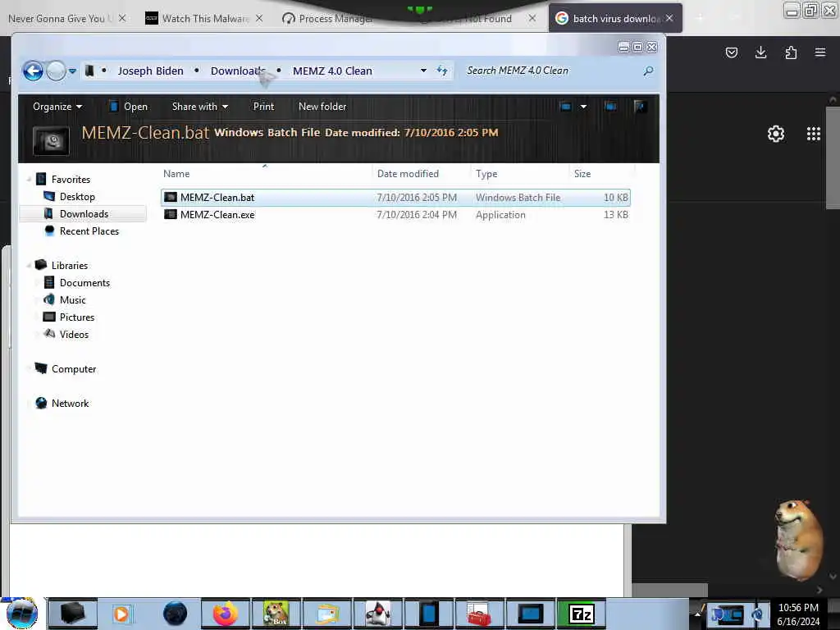Open the media player taskbar icon
This screenshot has height=630, width=840.
pos(121,614)
